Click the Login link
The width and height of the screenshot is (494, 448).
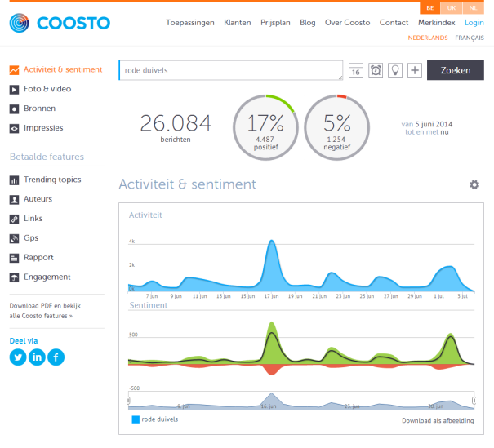(474, 23)
